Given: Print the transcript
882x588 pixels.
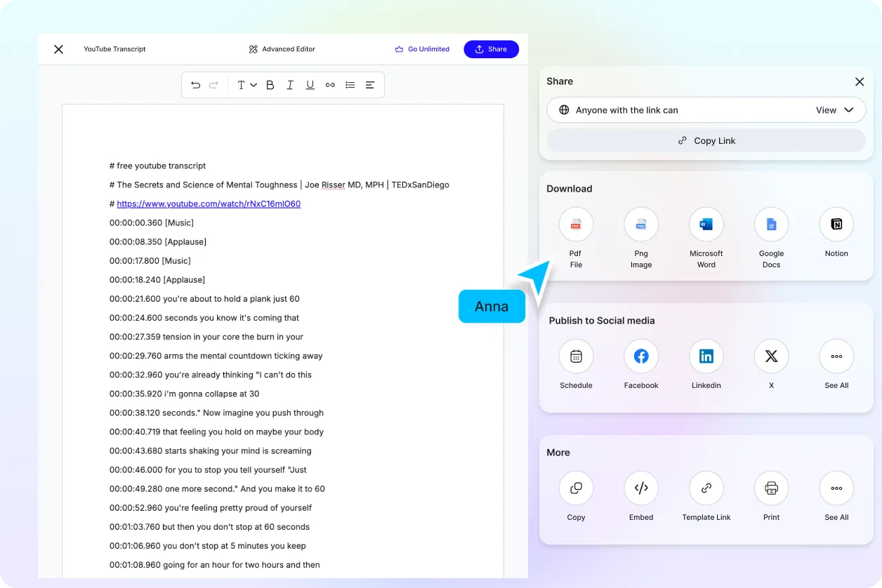Looking at the screenshot, I should [771, 488].
